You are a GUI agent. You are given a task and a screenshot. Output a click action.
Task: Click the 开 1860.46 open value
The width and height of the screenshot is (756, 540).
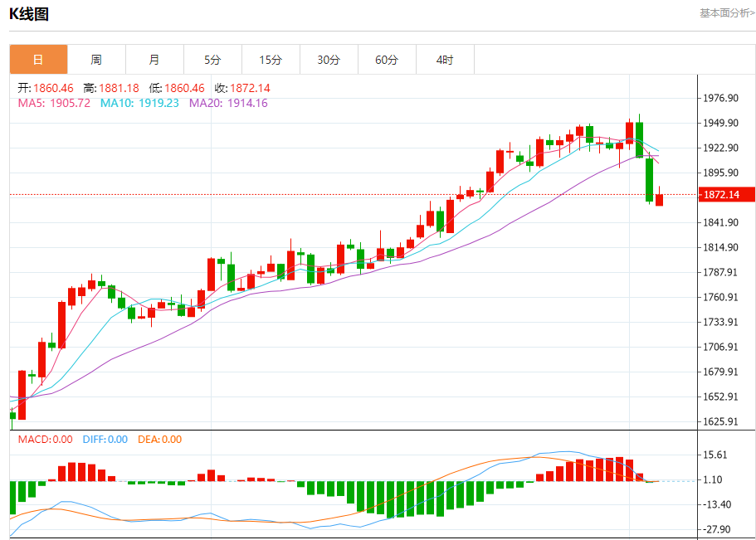pos(46,88)
